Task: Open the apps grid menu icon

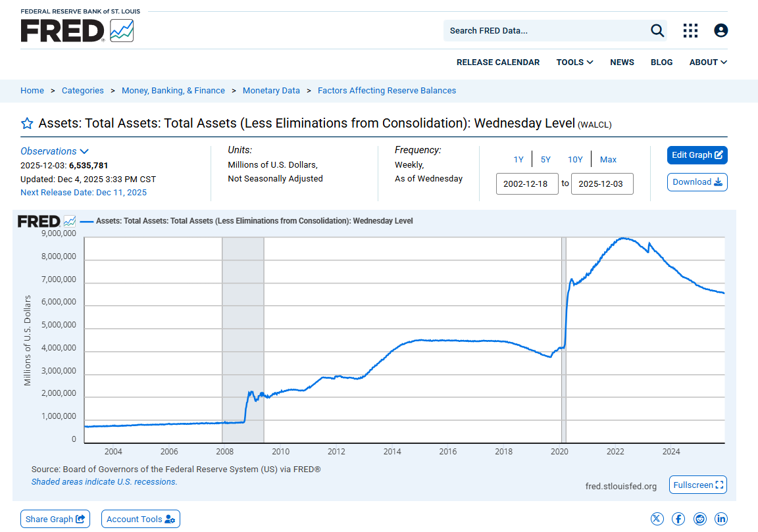Action: point(690,30)
